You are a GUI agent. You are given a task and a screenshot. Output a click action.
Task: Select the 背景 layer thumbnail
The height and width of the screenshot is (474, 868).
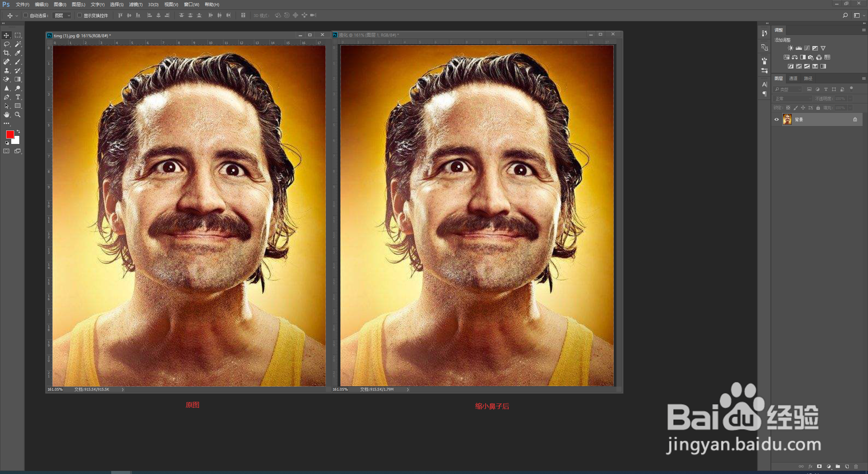pyautogui.click(x=787, y=119)
